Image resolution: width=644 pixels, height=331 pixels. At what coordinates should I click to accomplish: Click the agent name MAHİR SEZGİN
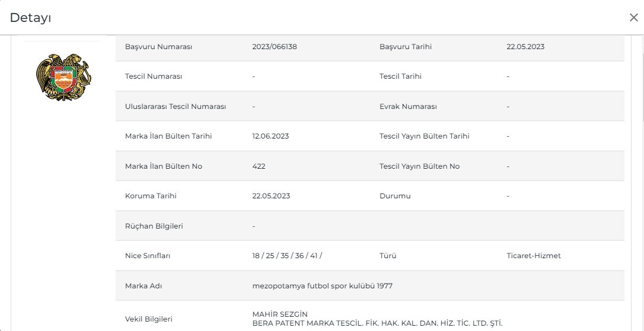tap(280, 314)
